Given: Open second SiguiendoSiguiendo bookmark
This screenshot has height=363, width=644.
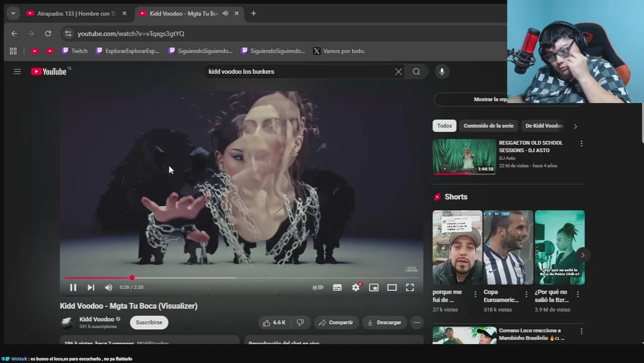Looking at the screenshot, I should [x=273, y=51].
